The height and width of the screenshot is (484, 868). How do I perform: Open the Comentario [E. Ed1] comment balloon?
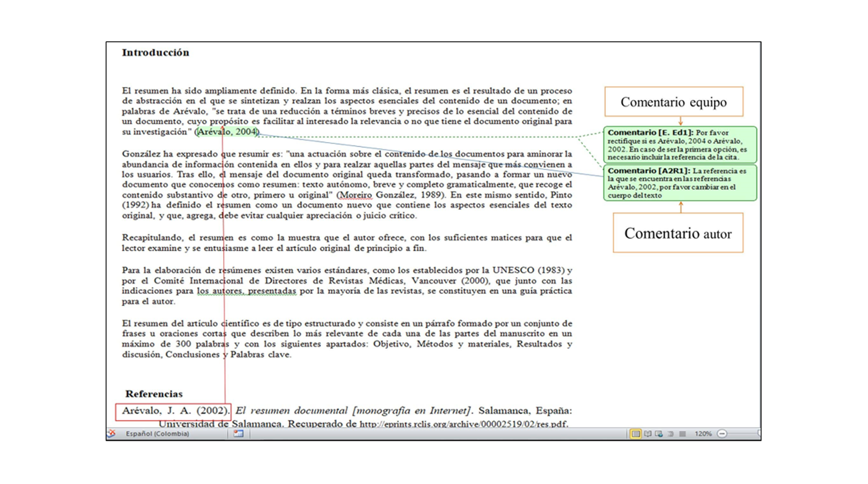point(680,145)
